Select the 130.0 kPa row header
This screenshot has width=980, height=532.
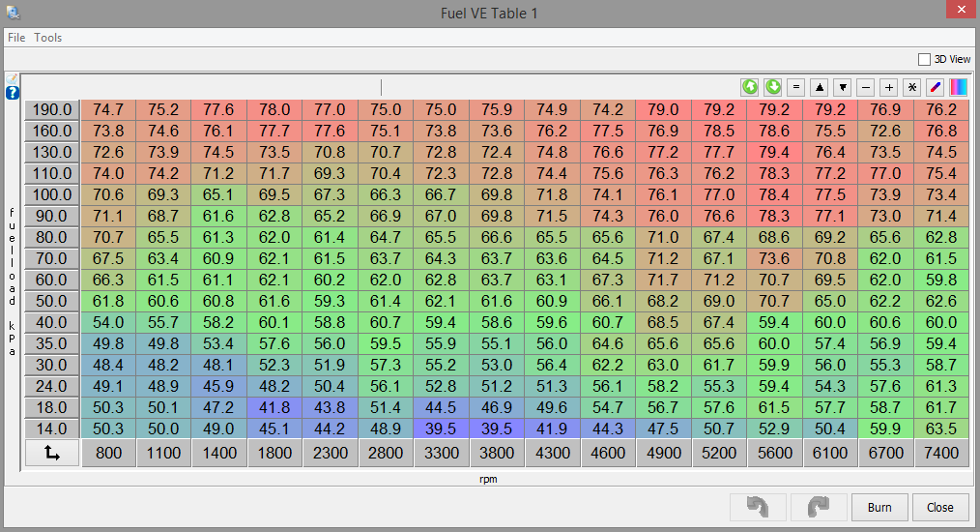pyautogui.click(x=52, y=152)
